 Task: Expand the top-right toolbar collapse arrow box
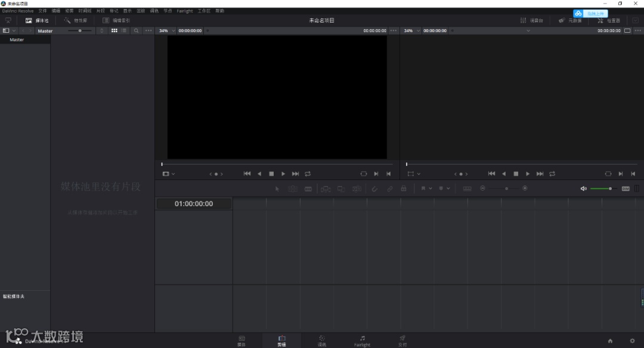pyautogui.click(x=636, y=20)
